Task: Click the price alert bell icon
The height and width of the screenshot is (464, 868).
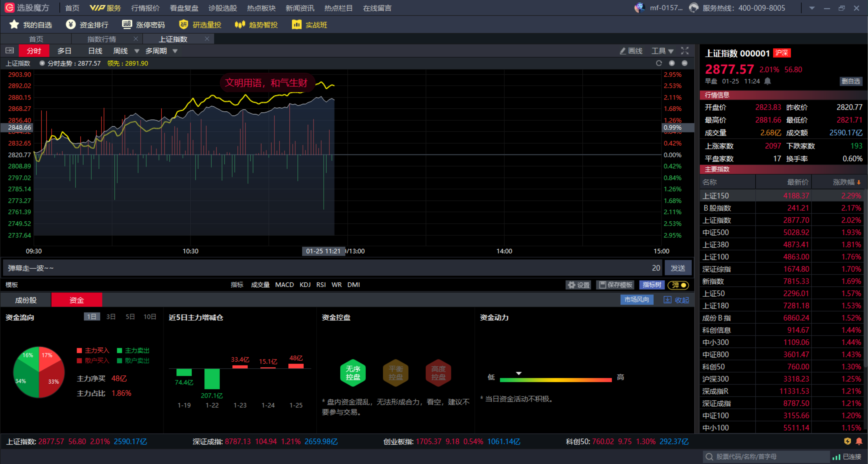Action: coord(767,81)
